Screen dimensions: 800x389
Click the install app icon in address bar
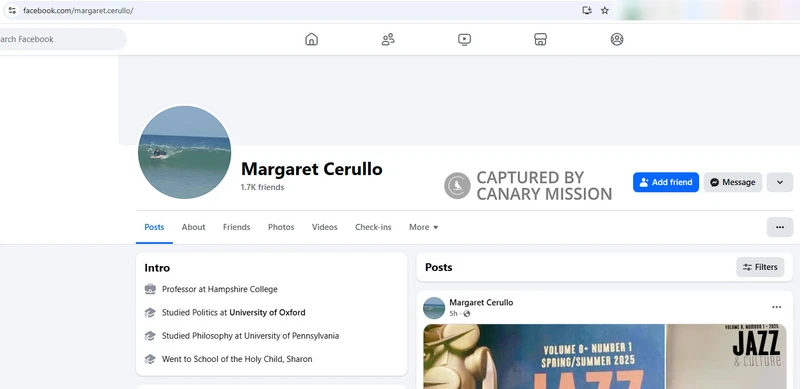(x=587, y=10)
